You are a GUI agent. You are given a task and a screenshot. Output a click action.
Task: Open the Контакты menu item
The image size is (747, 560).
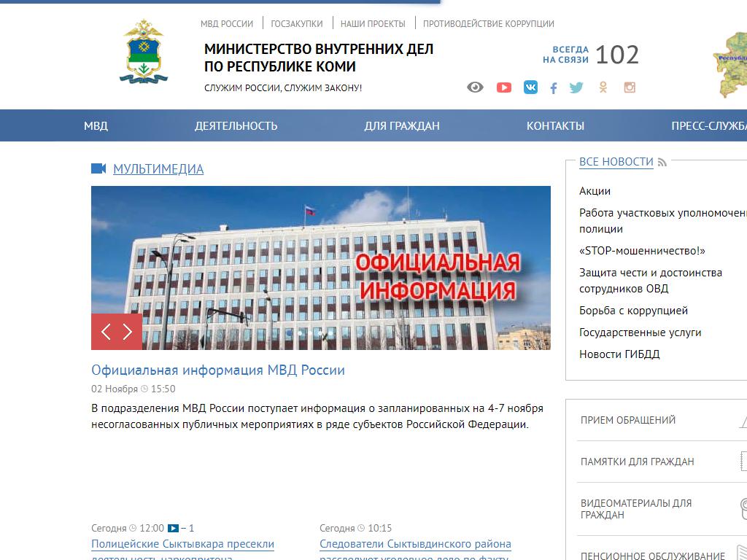[x=555, y=125]
